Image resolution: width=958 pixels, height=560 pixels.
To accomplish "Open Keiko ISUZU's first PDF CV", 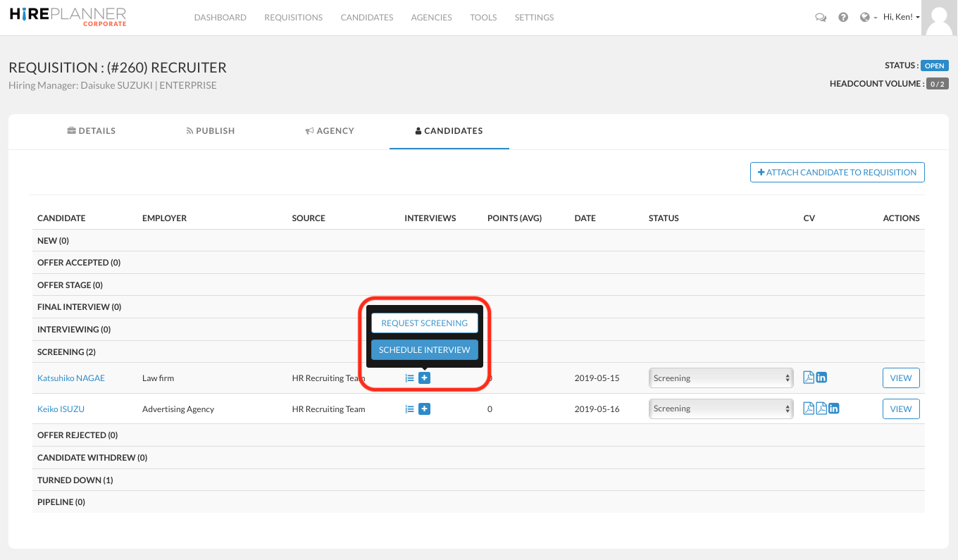I will [809, 409].
